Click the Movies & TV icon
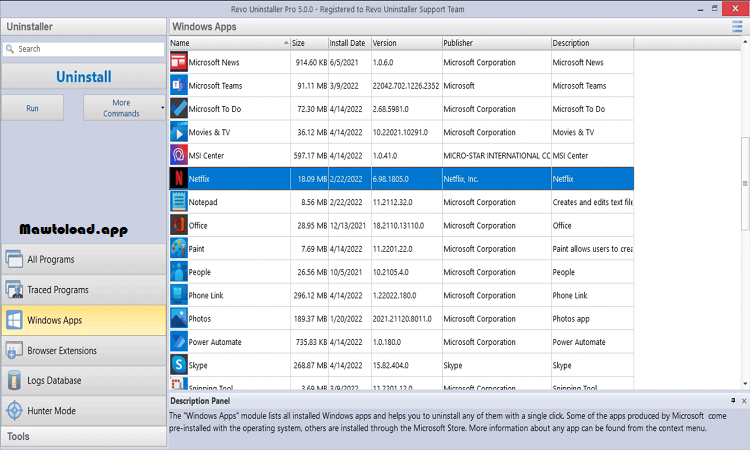The image size is (750, 450). [x=178, y=132]
